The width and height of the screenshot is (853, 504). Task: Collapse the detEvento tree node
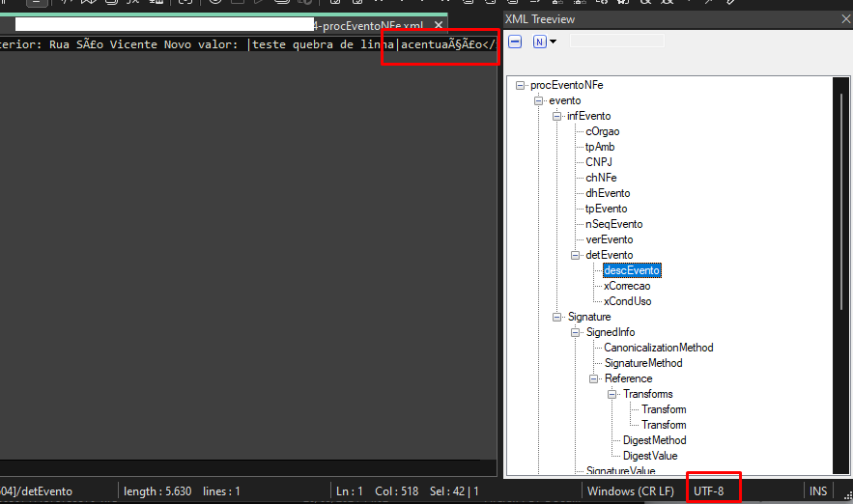[575, 255]
